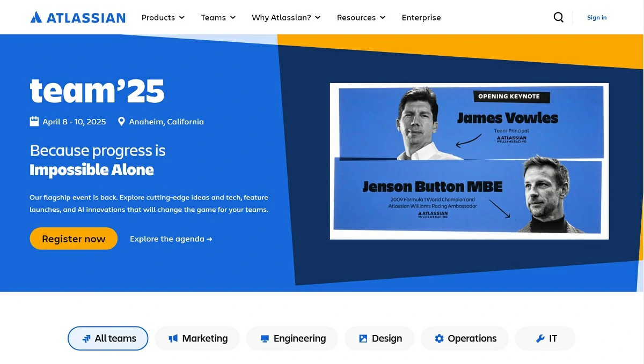Screen dimensions: 644x364
Task: Click the Operations gear icon
Action: [439, 339]
